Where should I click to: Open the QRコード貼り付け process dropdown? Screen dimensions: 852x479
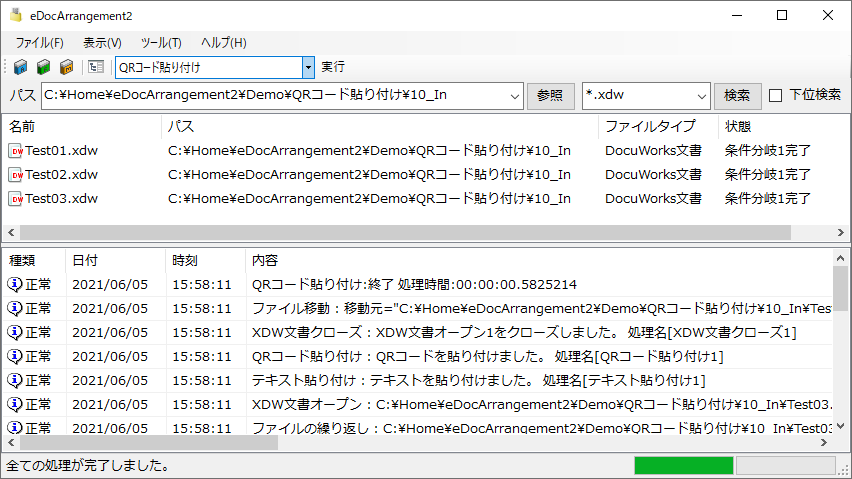pos(308,67)
